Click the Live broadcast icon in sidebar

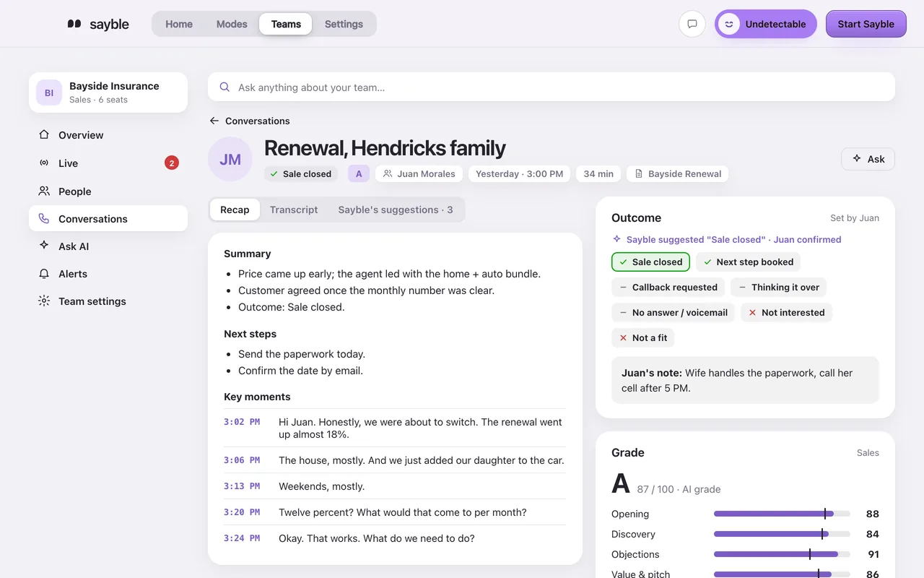coord(44,163)
